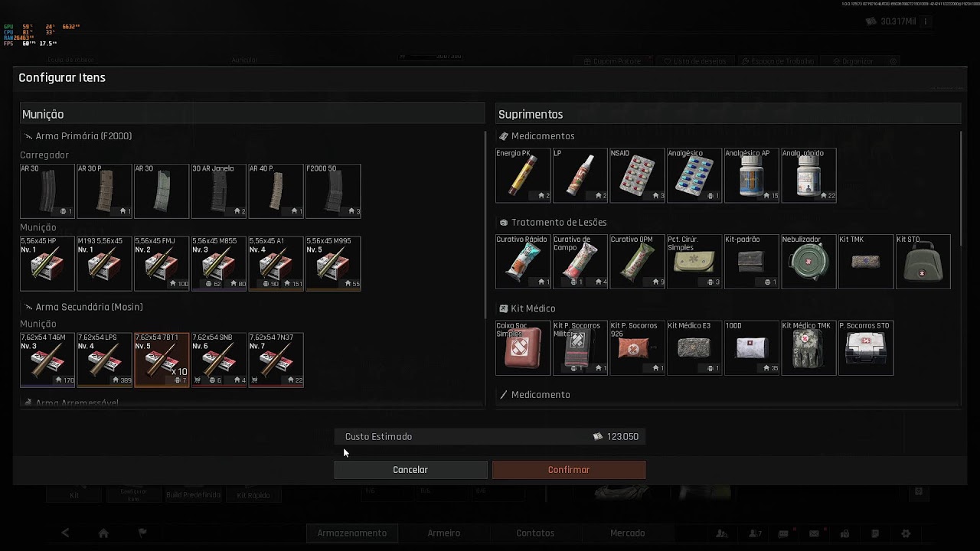This screenshot has height=551, width=980.
Task: Choose the Kit Médico TMK
Action: (808, 348)
